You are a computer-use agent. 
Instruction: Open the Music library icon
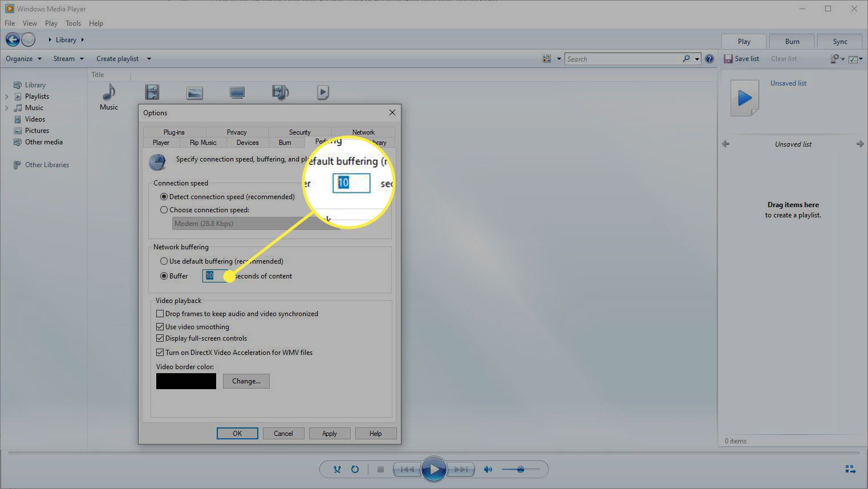[109, 92]
